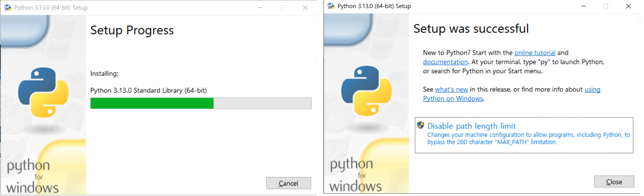
Task: Click the maximize button of successful setup window
Action: (606, 6)
